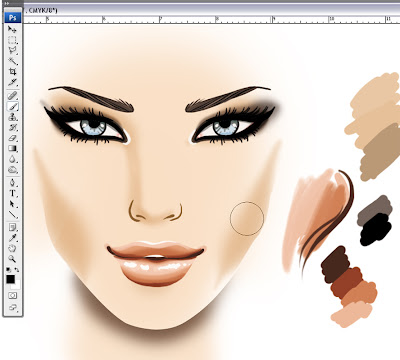
Task: Select the Zoom magnifier tool
Action: point(12,259)
